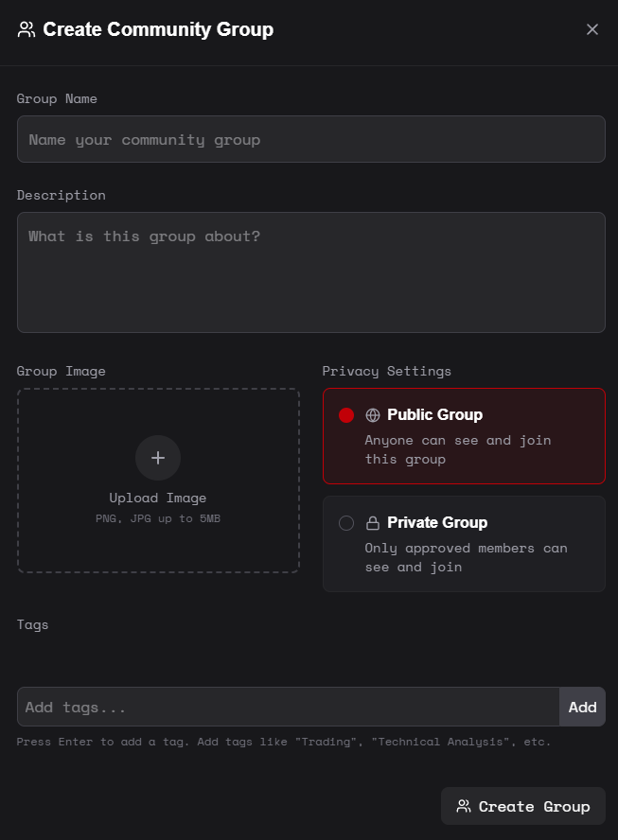The height and width of the screenshot is (840, 618).
Task: Click "Anyone can see and join" description
Action: coord(458,449)
